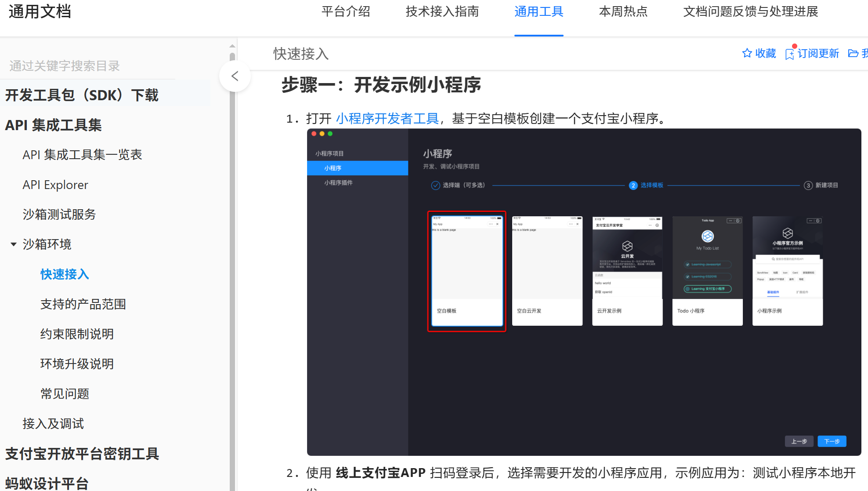Click the 订阅更新 bookmark icon
The width and height of the screenshot is (868, 491).
(790, 54)
